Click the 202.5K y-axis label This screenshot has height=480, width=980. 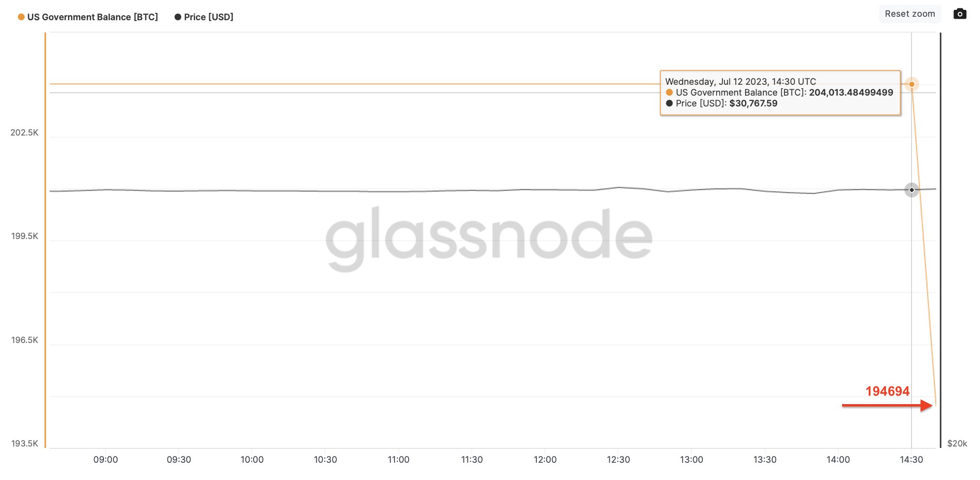(25, 133)
